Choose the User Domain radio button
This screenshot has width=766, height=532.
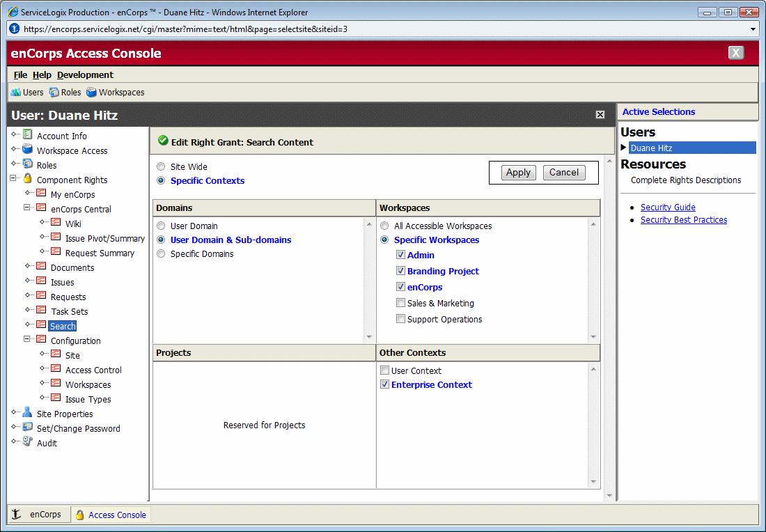161,226
